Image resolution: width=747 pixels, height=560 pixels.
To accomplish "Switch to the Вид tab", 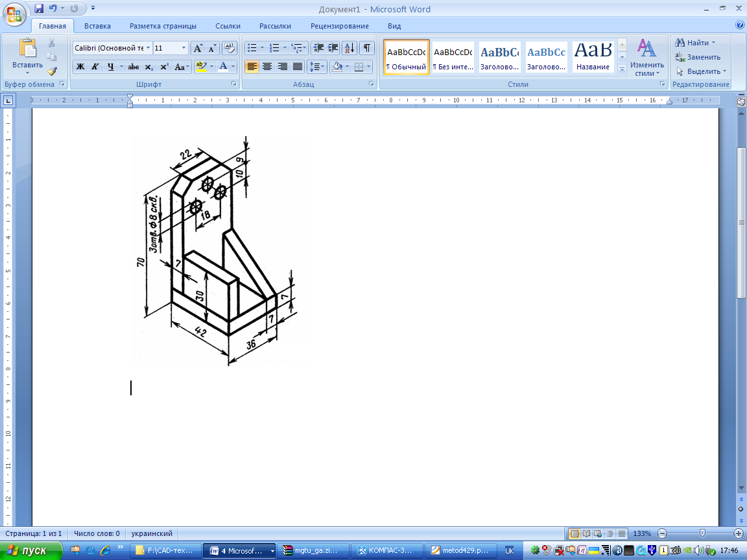I will click(x=394, y=26).
